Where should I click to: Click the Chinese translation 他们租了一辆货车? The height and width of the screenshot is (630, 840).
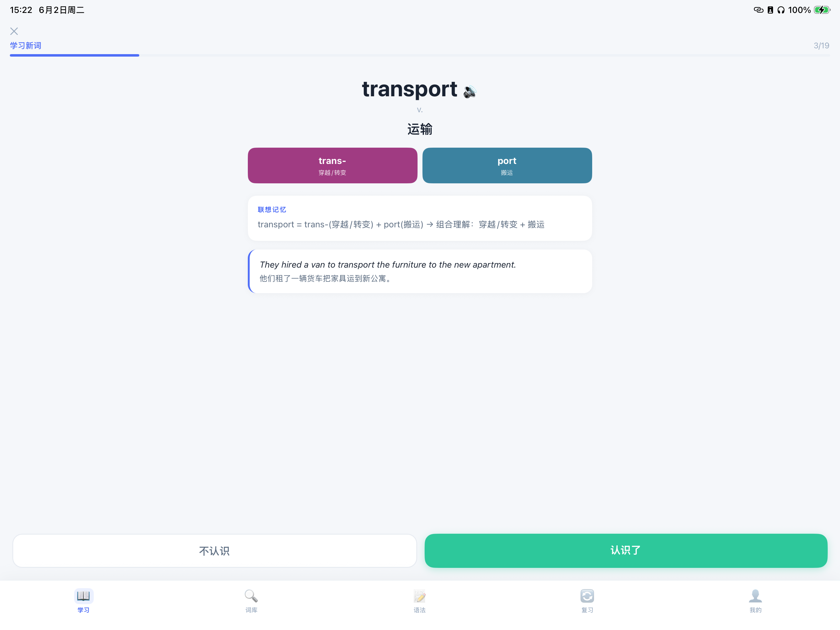325,278
